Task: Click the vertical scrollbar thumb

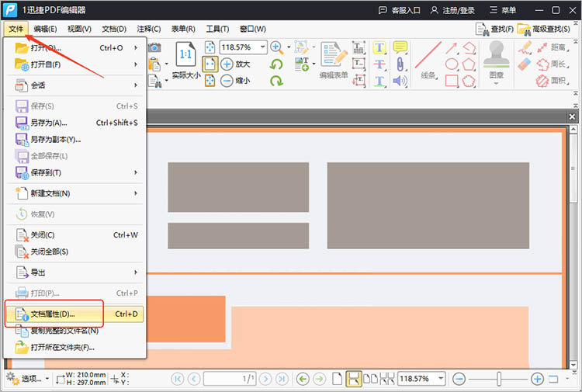Action: point(573,169)
